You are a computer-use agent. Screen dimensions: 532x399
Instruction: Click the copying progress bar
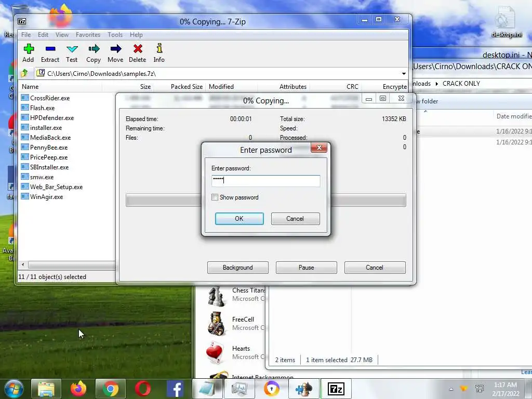[265, 200]
